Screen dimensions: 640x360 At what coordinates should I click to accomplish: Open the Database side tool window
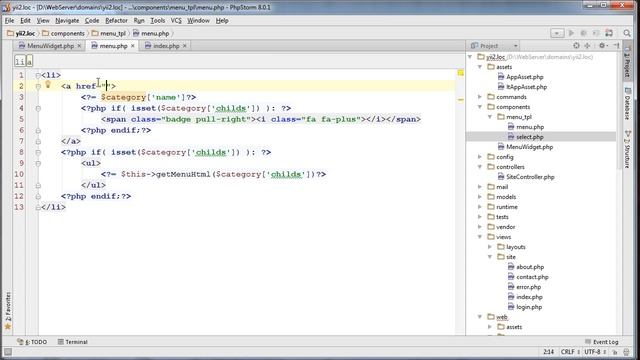[628, 103]
